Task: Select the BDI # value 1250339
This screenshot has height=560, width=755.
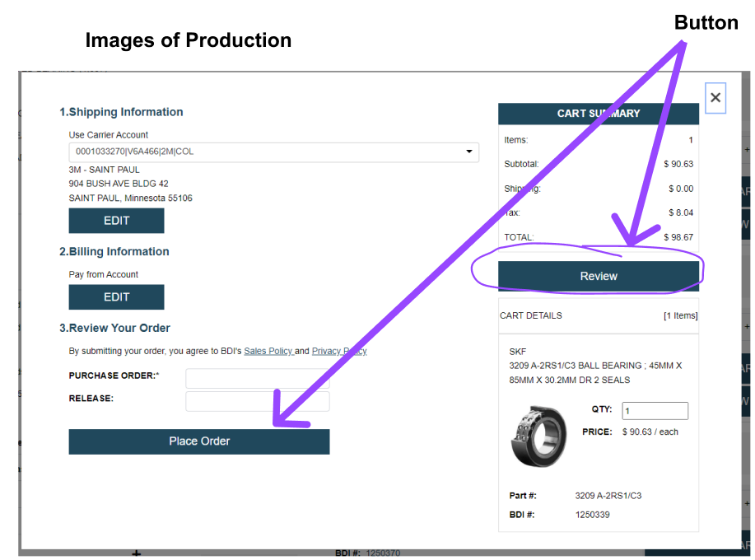Action: (x=592, y=515)
